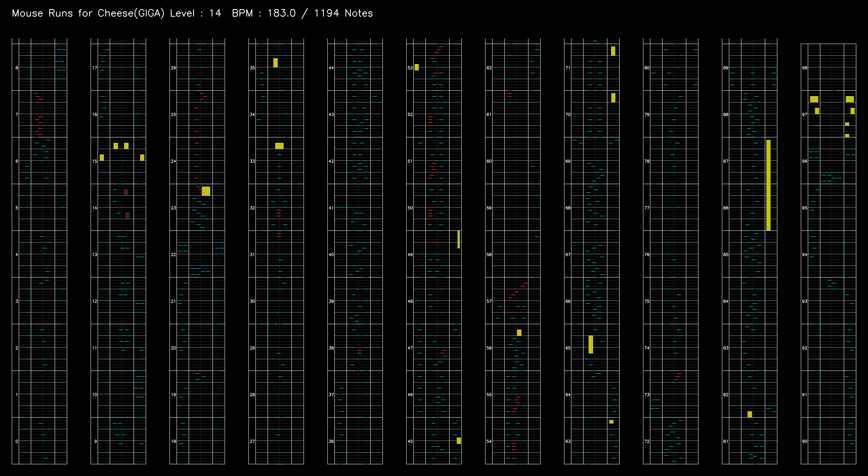
Task: Click measure number 94 label
Action: point(805,255)
